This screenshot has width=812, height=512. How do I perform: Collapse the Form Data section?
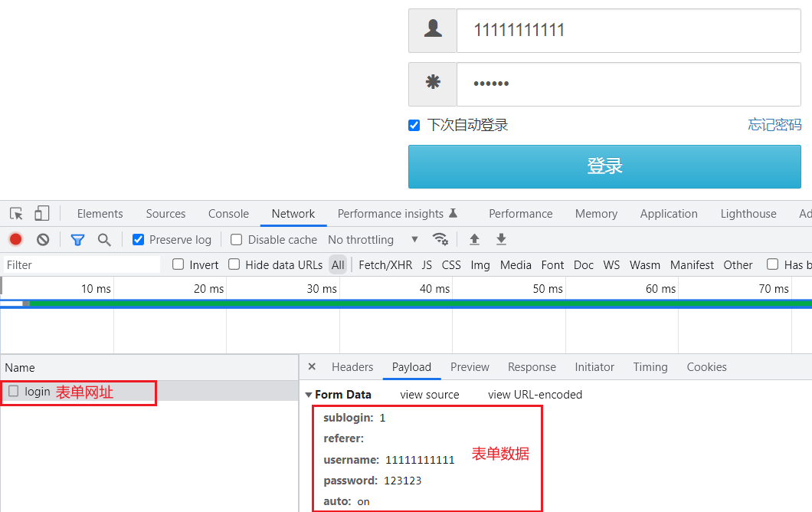point(309,394)
